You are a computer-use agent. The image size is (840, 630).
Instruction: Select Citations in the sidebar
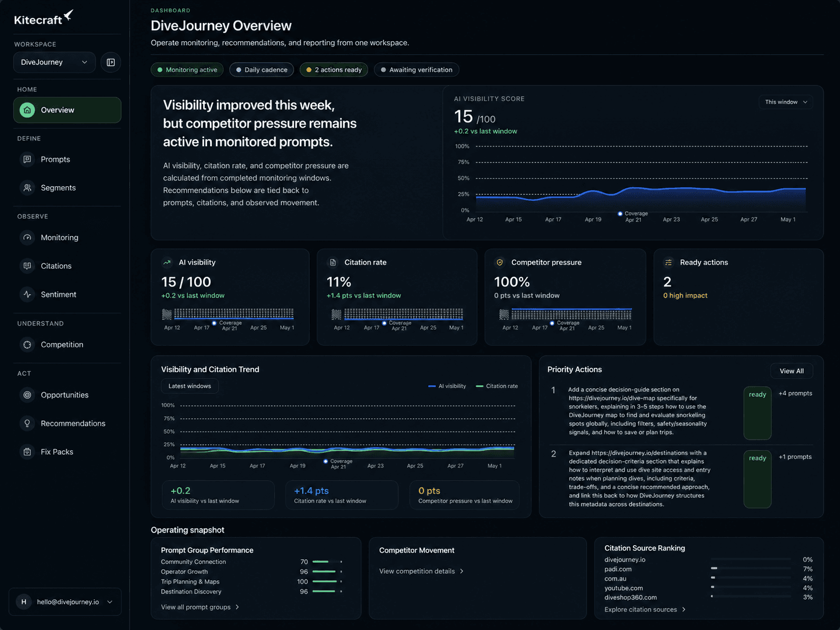tap(67, 266)
